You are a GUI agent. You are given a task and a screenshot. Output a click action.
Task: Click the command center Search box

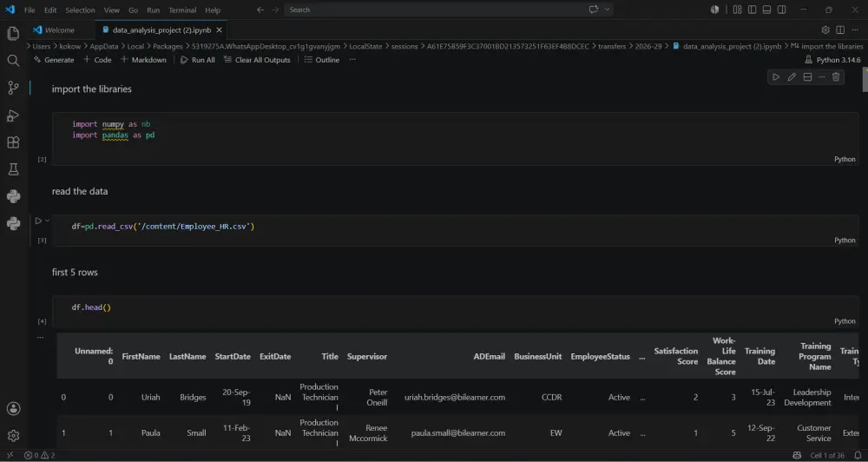pos(449,10)
